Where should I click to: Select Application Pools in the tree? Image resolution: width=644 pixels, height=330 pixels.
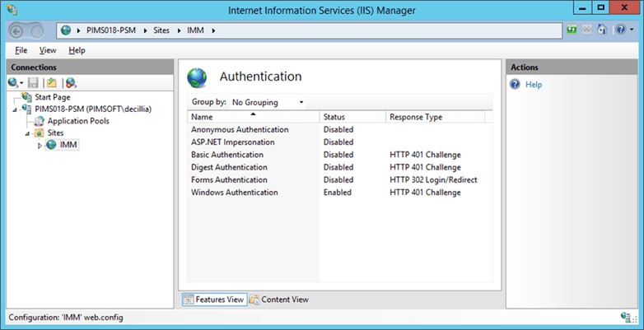point(78,121)
